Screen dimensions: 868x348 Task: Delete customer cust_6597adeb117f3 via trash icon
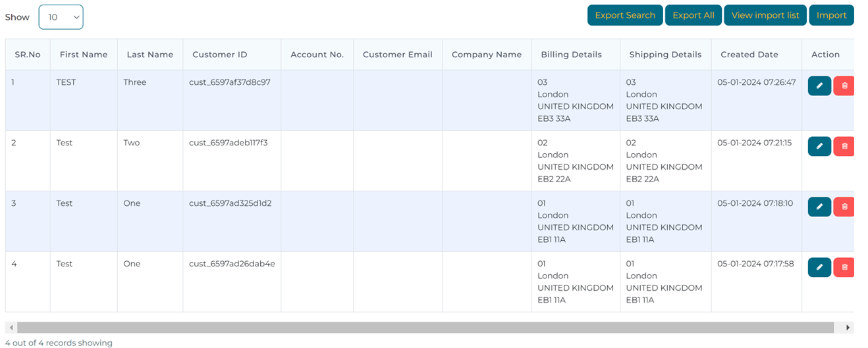tap(844, 146)
